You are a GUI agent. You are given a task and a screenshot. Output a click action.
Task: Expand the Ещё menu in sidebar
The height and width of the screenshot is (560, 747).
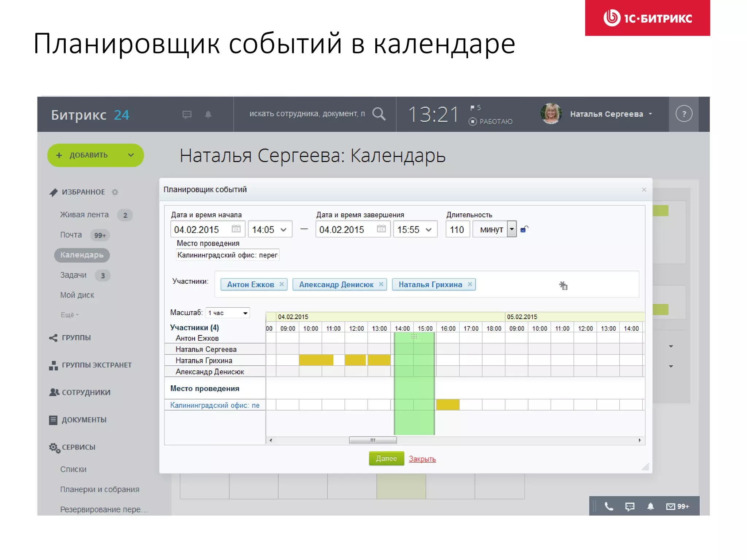pyautogui.click(x=69, y=315)
